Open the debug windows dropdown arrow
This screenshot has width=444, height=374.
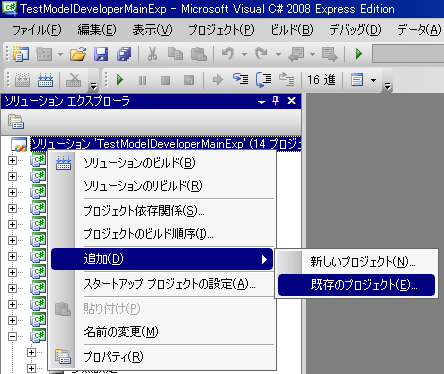pyautogui.click(x=373, y=80)
